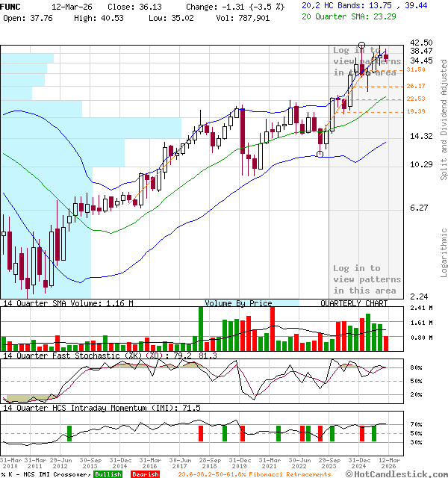
Task: Click the 'Log in to view patterns' top notice
Action: 367,61
